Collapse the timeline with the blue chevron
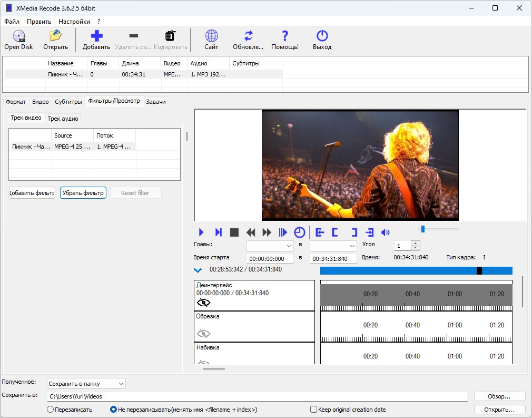Screen dimensions: 532x418 (198, 270)
